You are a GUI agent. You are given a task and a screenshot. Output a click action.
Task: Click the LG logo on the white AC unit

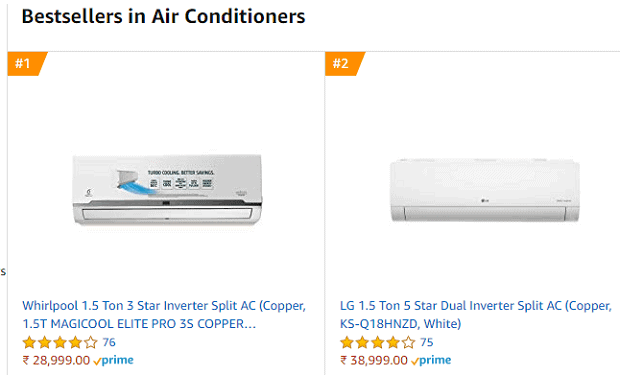485,201
